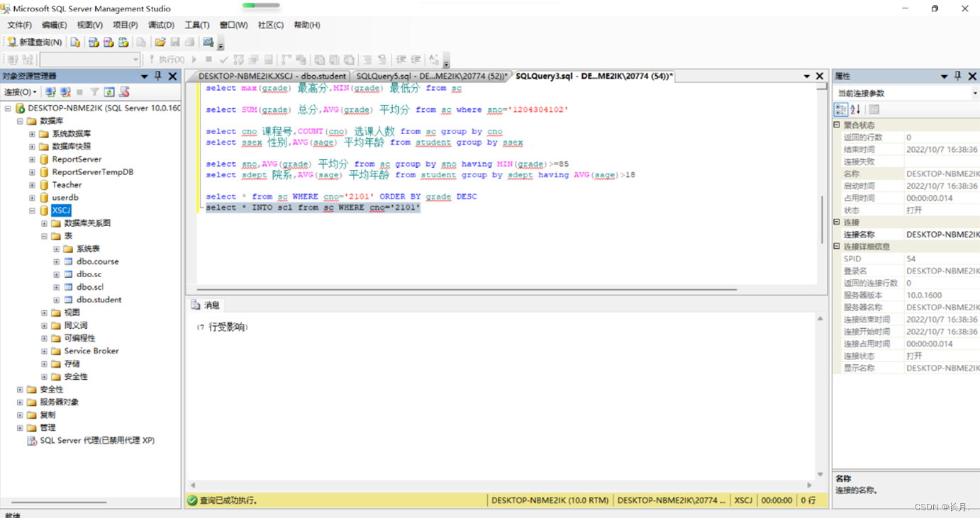Click the filter funnel icon in Object Explorer

94,92
